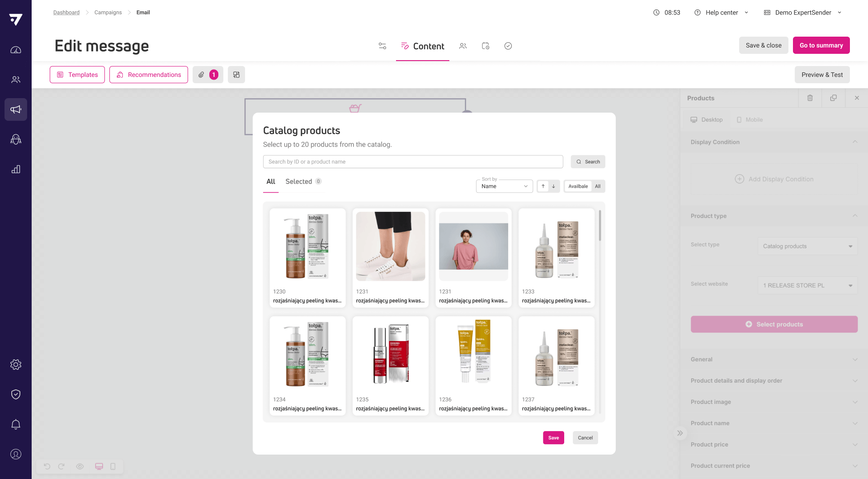Open the Catalog products type dropdown

[807, 246]
